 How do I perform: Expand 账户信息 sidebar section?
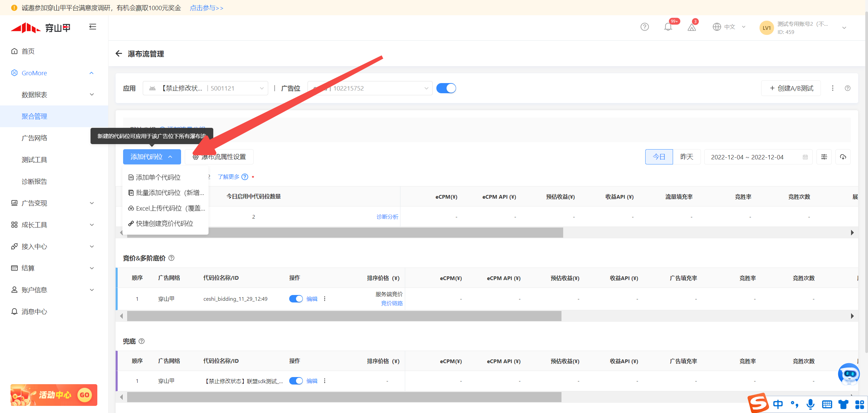92,290
